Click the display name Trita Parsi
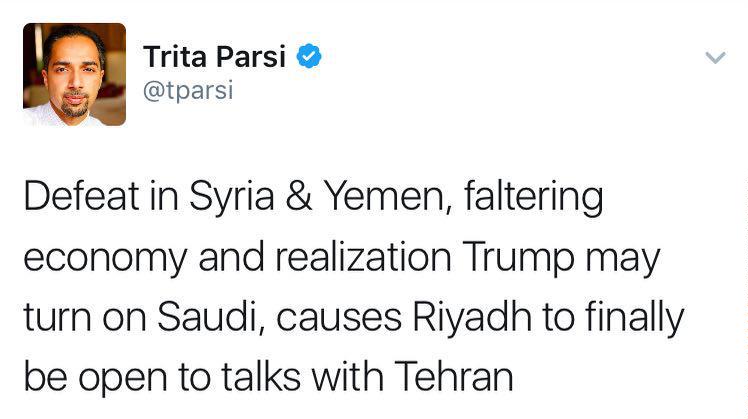This screenshot has height=419, width=748. click(x=214, y=57)
